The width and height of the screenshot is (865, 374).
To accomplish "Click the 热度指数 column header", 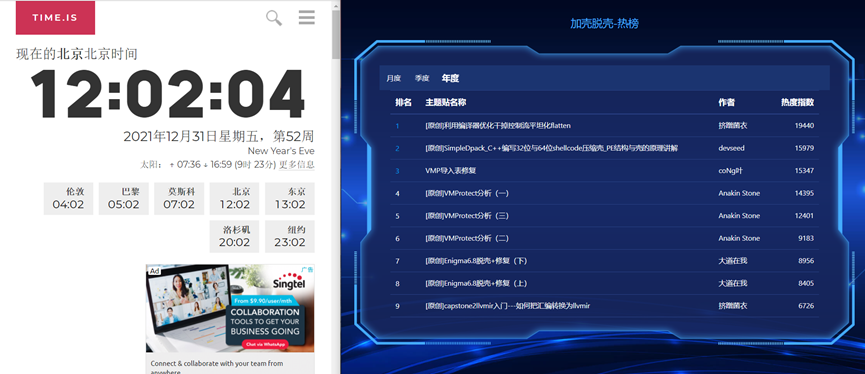I will [x=797, y=103].
